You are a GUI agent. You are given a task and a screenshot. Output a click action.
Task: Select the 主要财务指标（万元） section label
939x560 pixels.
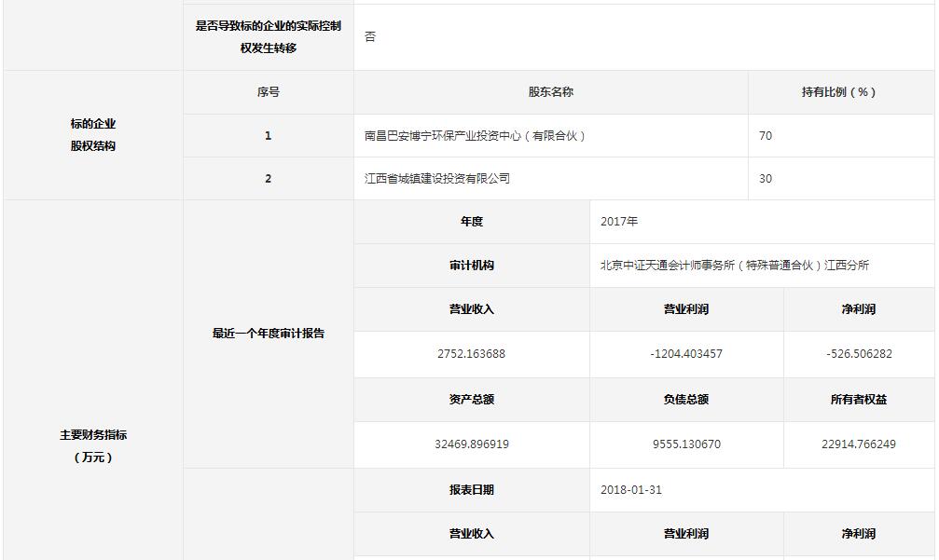tap(93, 445)
